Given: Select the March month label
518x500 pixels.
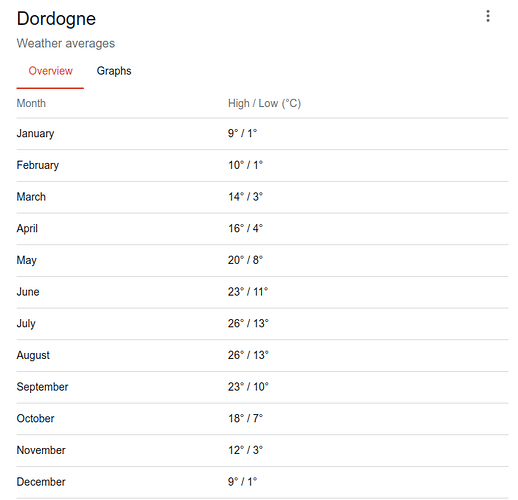Looking at the screenshot, I should [31, 197].
